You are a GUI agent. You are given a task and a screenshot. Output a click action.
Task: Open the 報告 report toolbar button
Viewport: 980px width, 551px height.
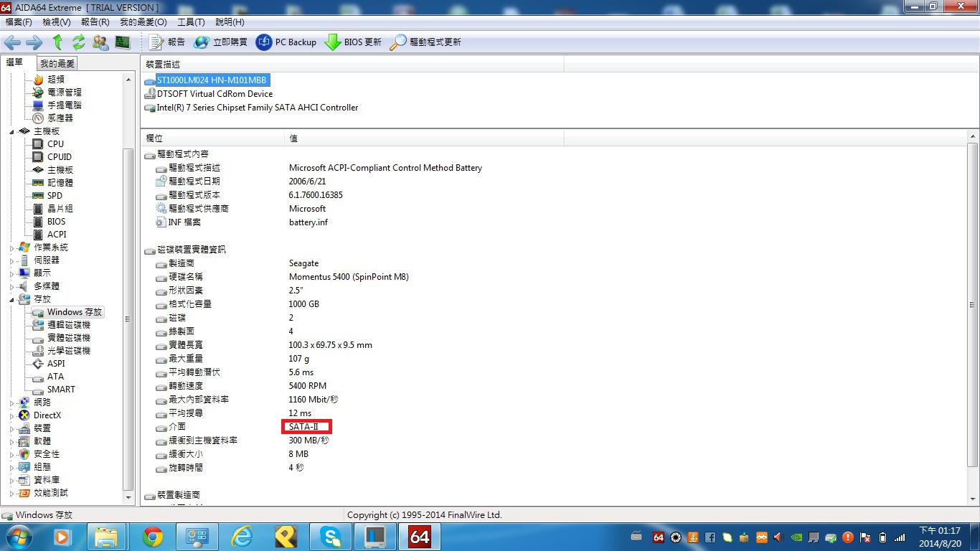click(x=166, y=42)
